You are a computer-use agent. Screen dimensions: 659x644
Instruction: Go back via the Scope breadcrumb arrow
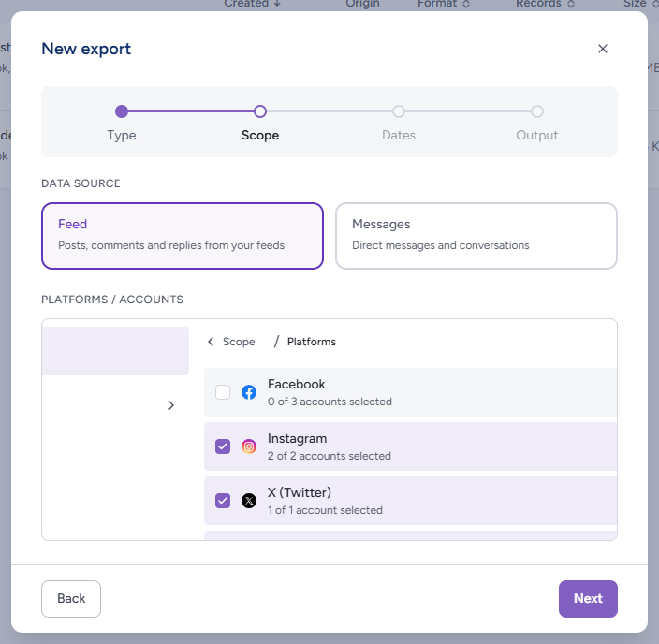[x=211, y=342]
